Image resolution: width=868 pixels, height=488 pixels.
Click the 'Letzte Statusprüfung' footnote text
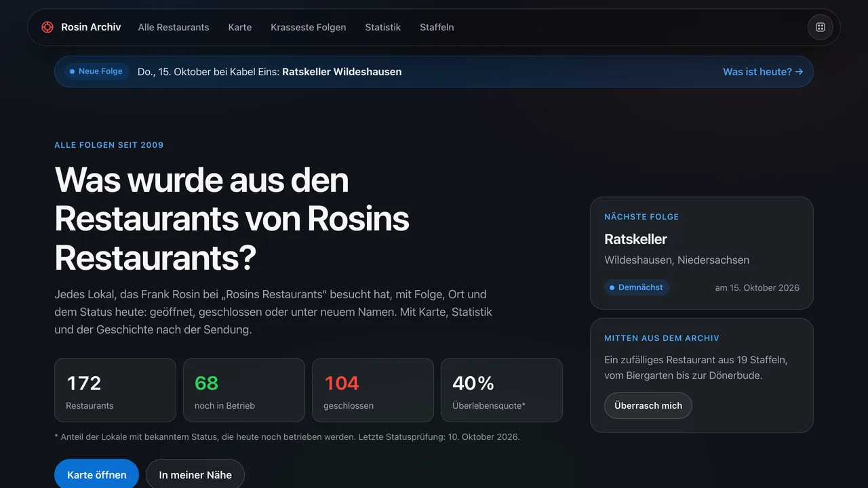point(439,437)
